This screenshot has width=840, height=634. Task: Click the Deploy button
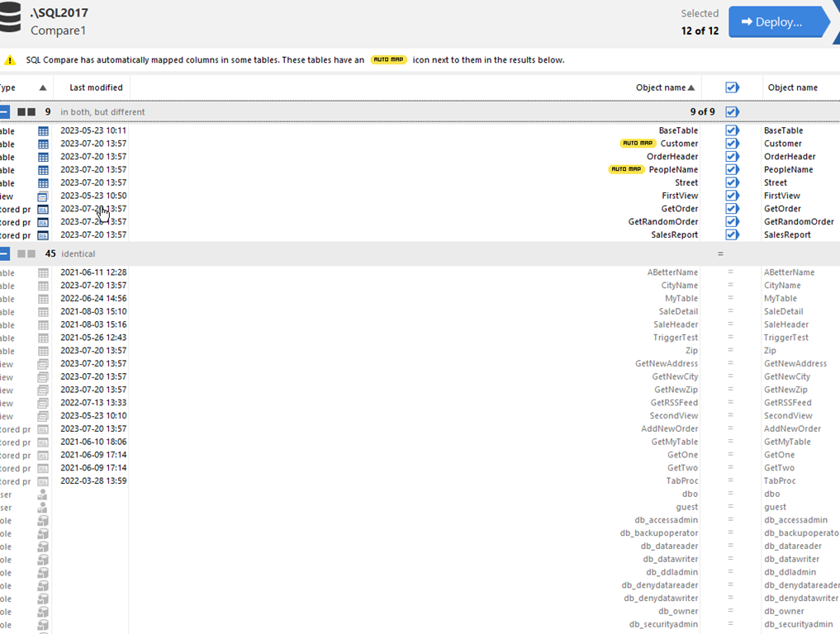[x=772, y=22]
